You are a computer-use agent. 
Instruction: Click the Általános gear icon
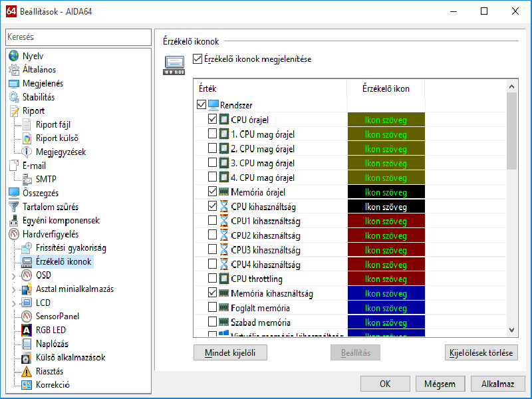pos(13,70)
